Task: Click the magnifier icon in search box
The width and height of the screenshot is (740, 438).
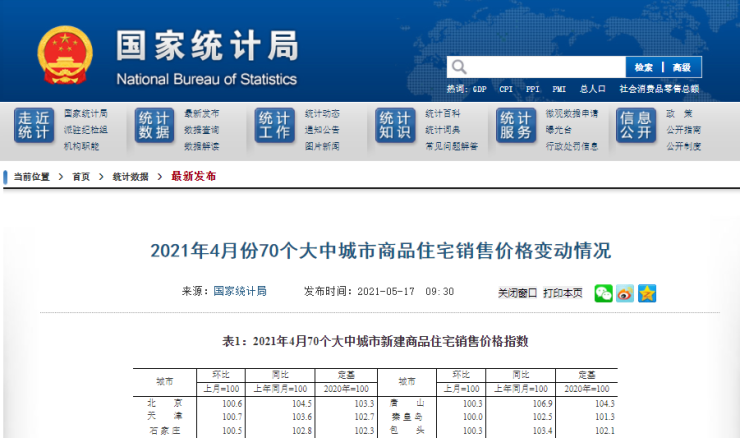Action: point(459,67)
